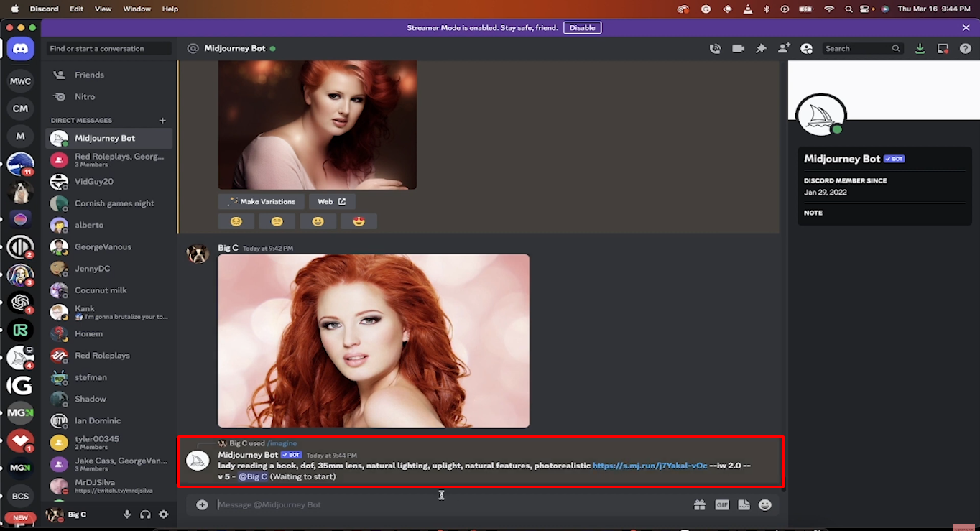This screenshot has height=531, width=980.
Task: Open the Add Friends to DM icon
Action: coord(784,48)
